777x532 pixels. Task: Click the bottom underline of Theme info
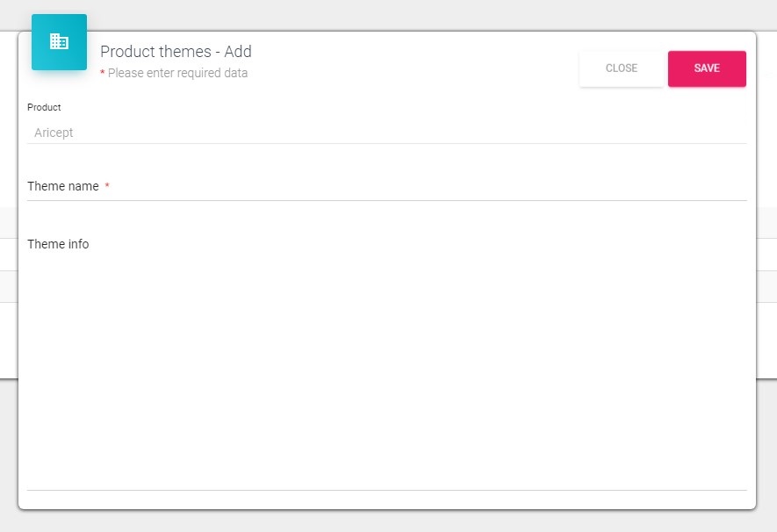click(386, 490)
